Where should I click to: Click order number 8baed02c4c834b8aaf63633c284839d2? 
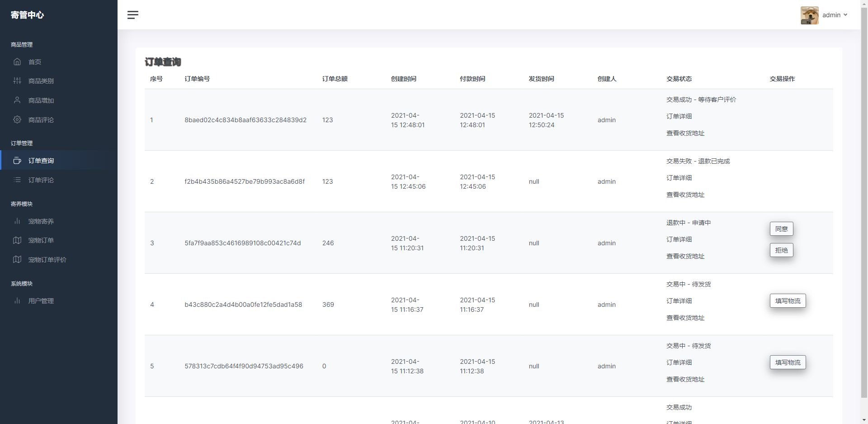[x=245, y=120]
